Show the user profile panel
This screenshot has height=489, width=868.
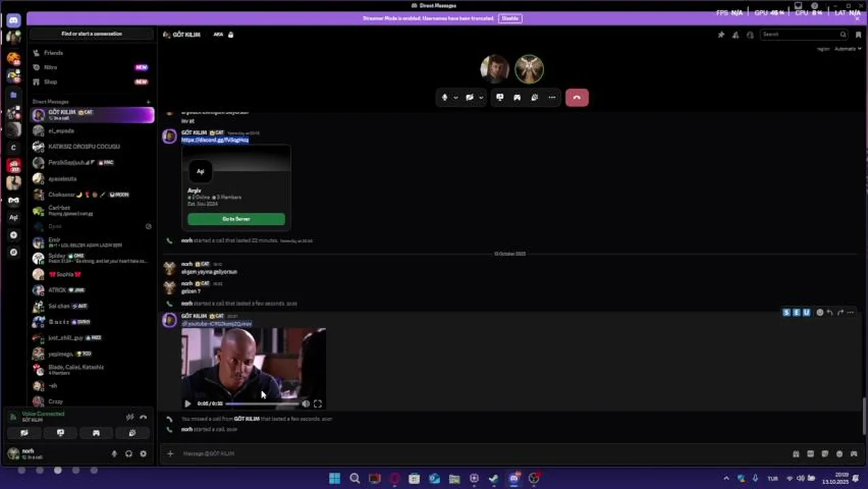pyautogui.click(x=750, y=35)
